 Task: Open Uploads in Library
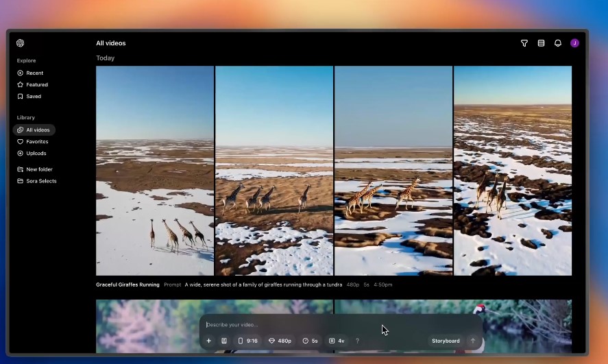click(x=32, y=153)
